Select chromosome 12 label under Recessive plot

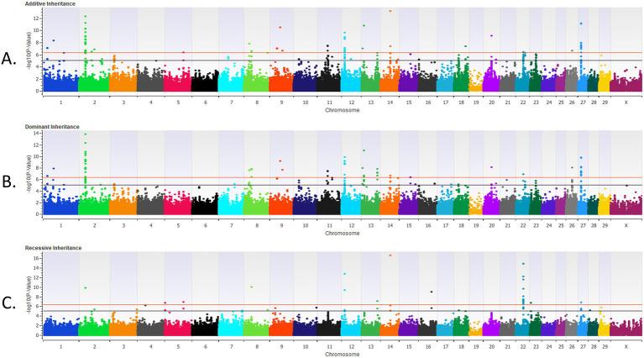click(x=345, y=346)
